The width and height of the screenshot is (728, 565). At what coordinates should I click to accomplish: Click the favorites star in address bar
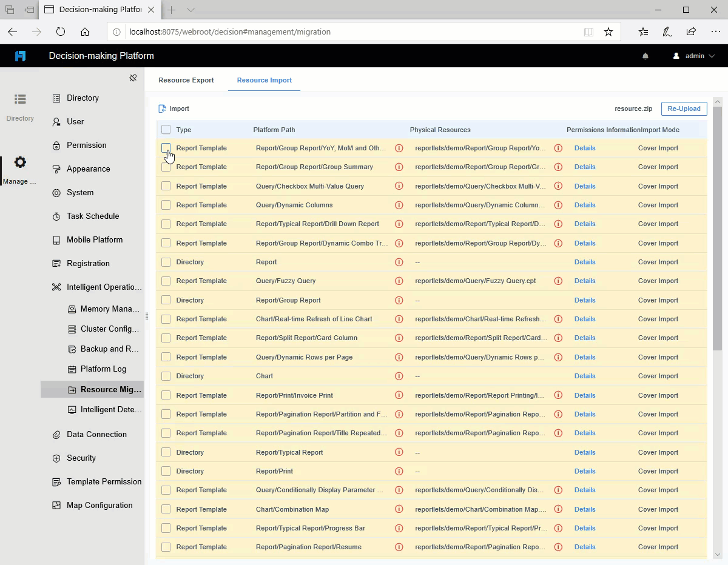(608, 32)
